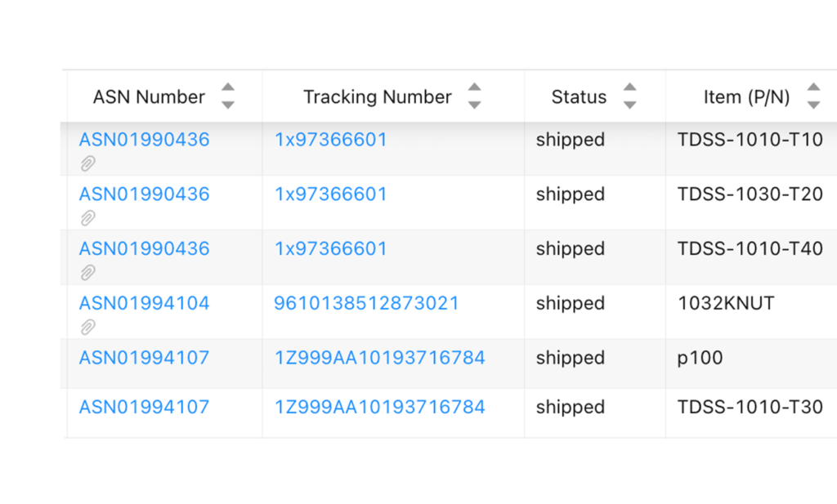
Task: Sort Item (P/N) column ascending
Action: click(813, 88)
